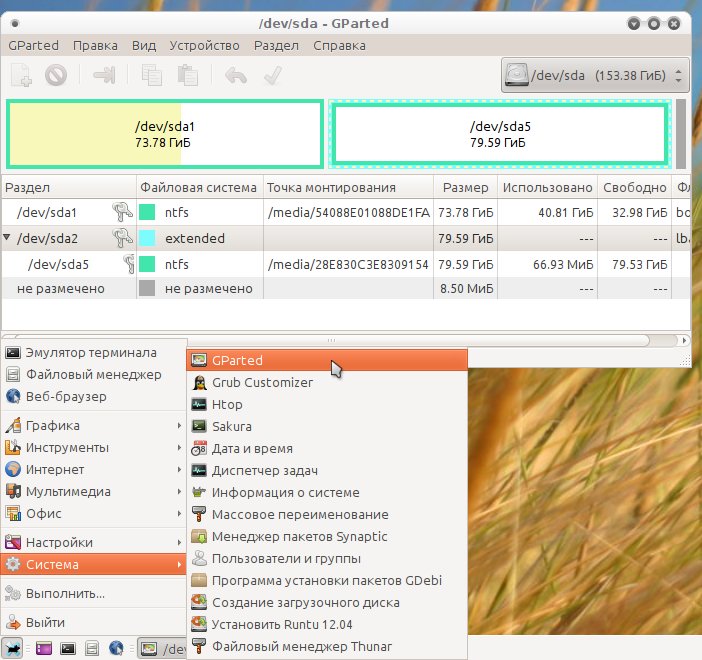Sort by the Размер column header

click(x=466, y=187)
